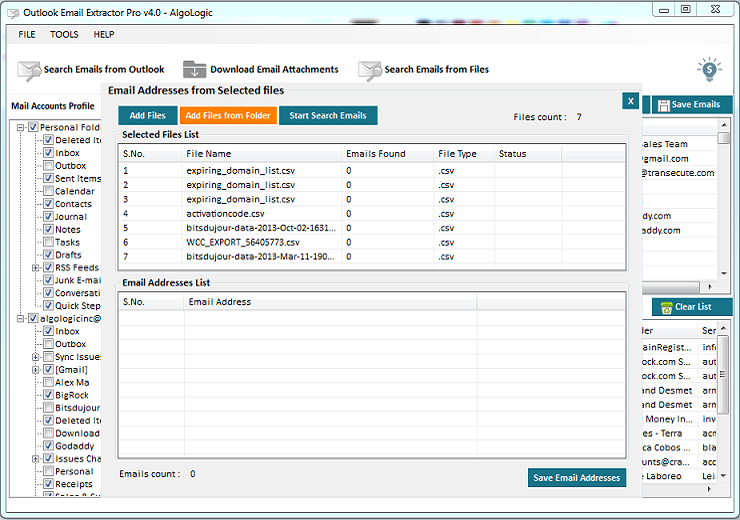Expand the RSS Feeds tree node
The width and height of the screenshot is (740, 520).
tap(36, 267)
